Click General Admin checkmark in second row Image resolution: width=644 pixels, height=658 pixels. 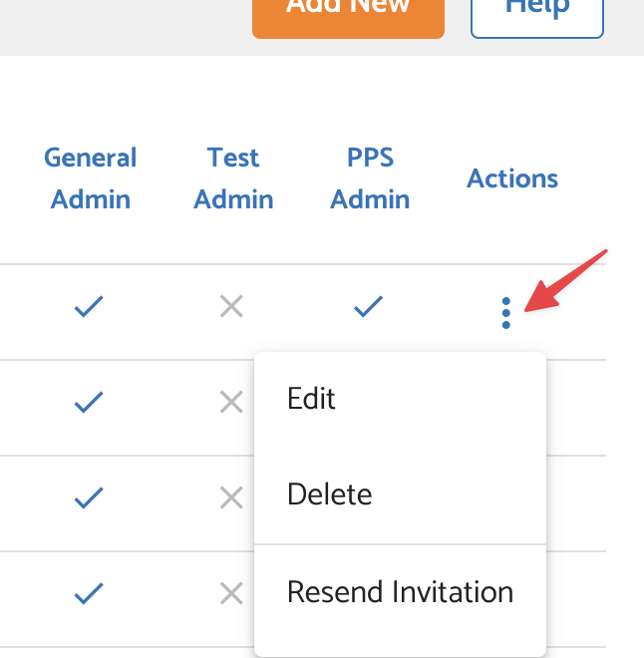click(x=90, y=403)
